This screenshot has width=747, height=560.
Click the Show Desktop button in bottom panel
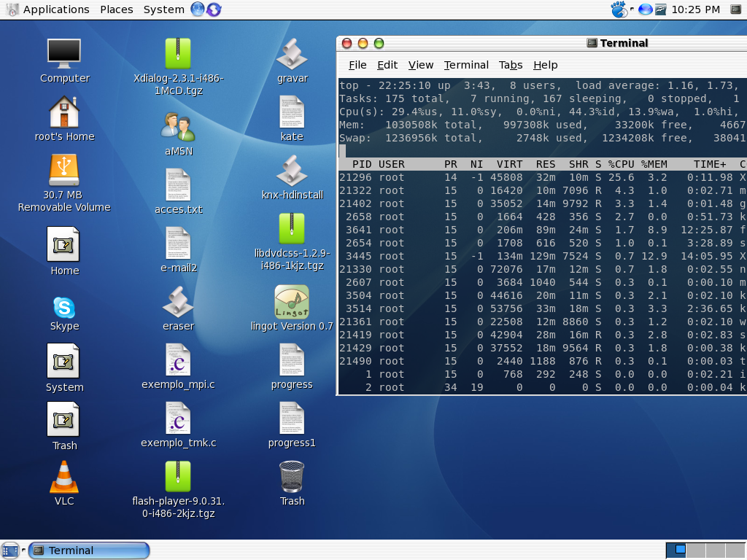(x=10, y=551)
